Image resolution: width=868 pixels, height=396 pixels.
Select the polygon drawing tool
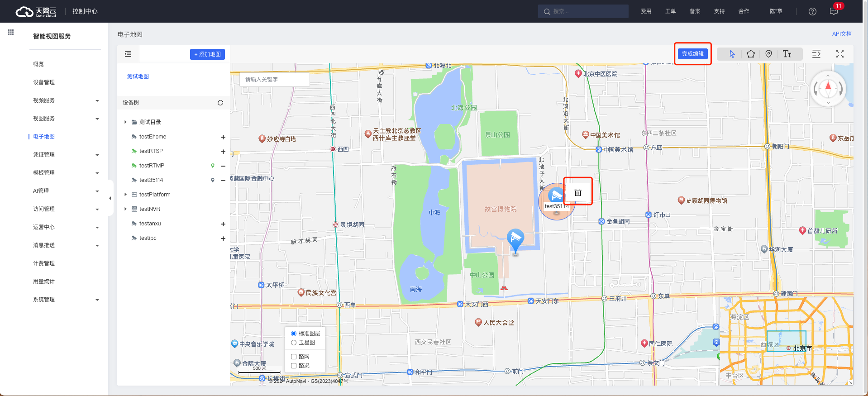[x=751, y=54]
